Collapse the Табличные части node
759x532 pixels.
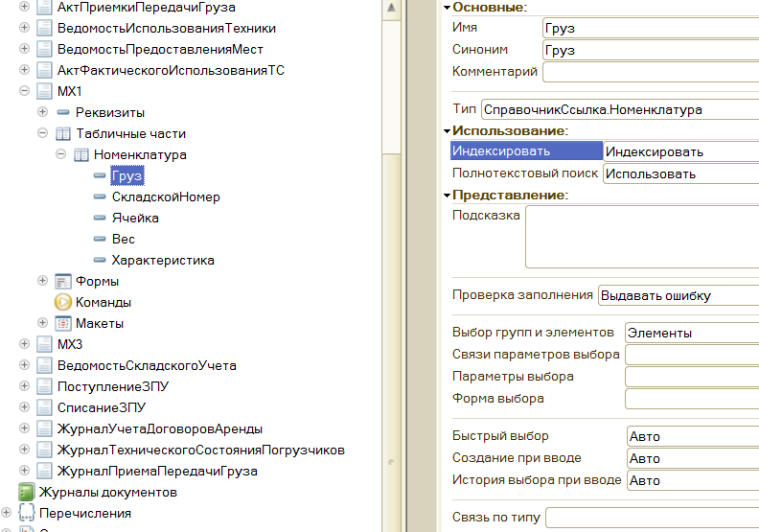tap(42, 132)
